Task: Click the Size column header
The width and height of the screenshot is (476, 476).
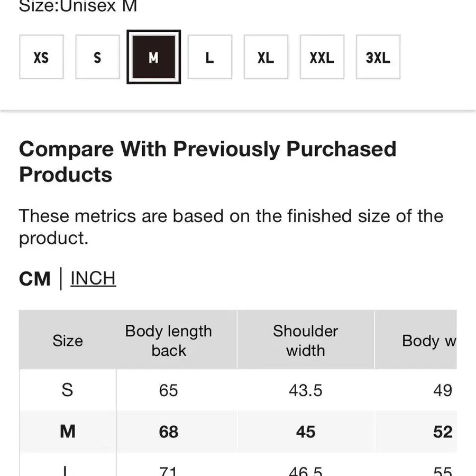Action: click(67, 340)
